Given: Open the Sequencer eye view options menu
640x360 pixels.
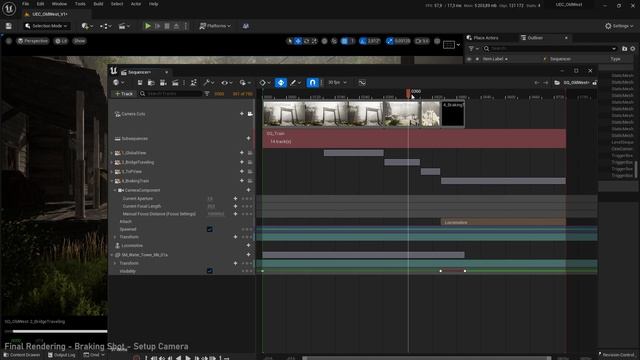Looking at the screenshot, I should coord(226,83).
